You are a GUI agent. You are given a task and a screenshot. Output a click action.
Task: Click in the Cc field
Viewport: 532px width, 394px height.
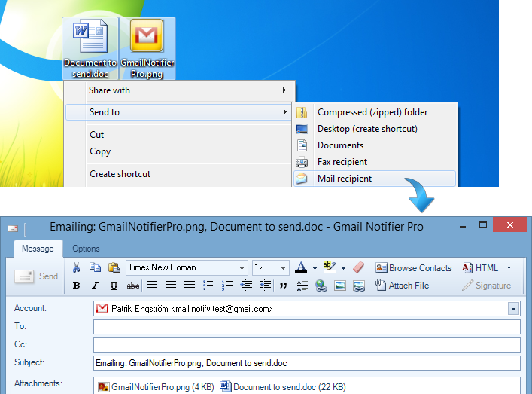point(307,345)
